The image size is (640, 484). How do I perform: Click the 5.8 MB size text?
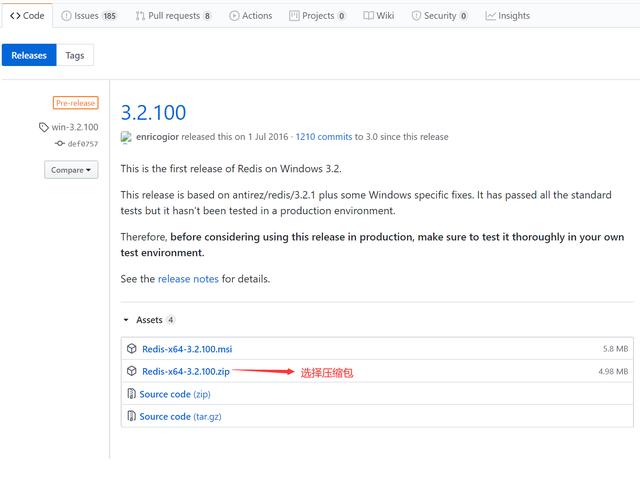(x=616, y=349)
